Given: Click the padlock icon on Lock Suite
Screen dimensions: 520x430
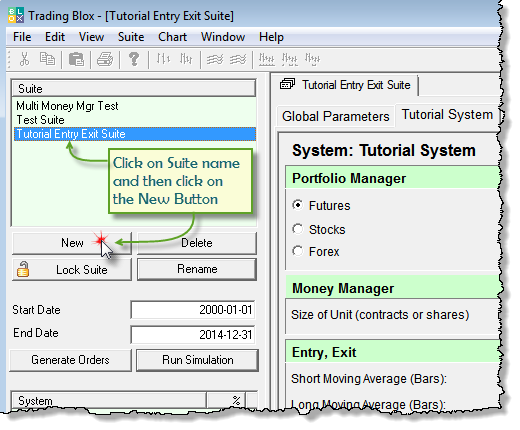Looking at the screenshot, I should click(x=23, y=269).
